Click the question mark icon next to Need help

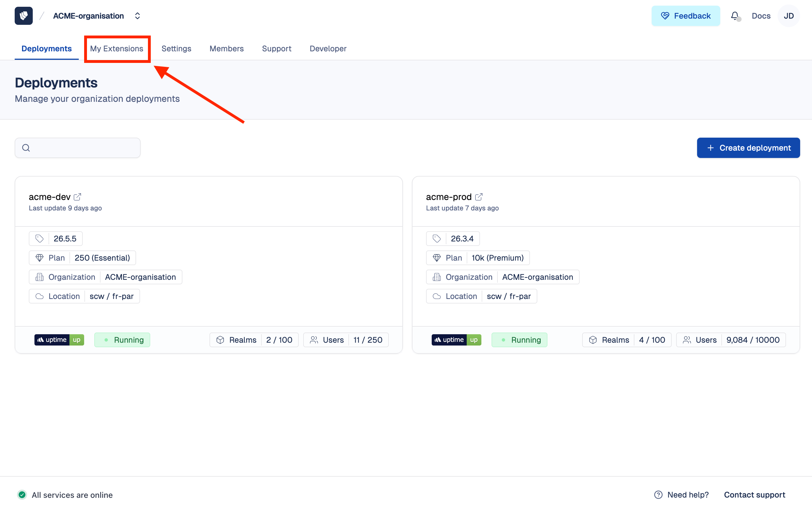coord(658,495)
